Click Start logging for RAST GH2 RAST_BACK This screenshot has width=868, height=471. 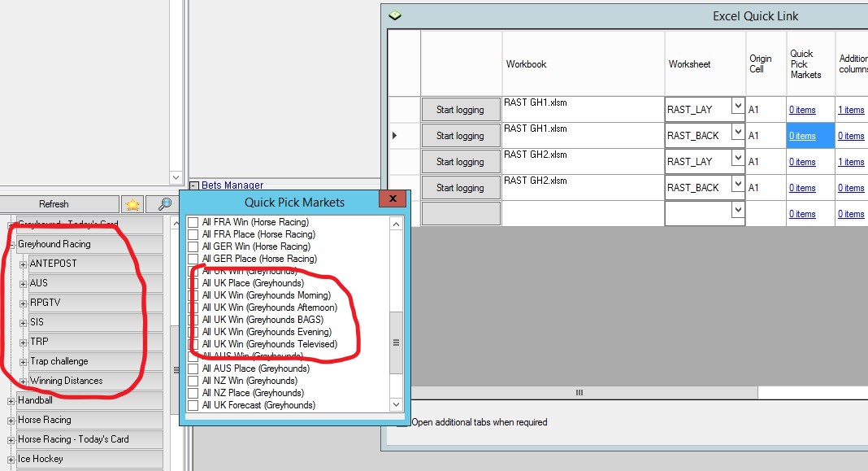tap(460, 188)
